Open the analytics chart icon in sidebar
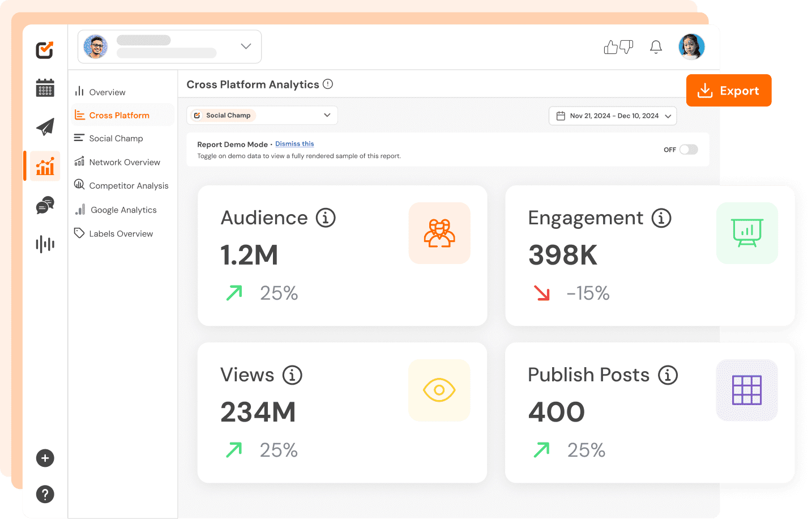This screenshot has height=519, width=812. pyautogui.click(x=45, y=166)
